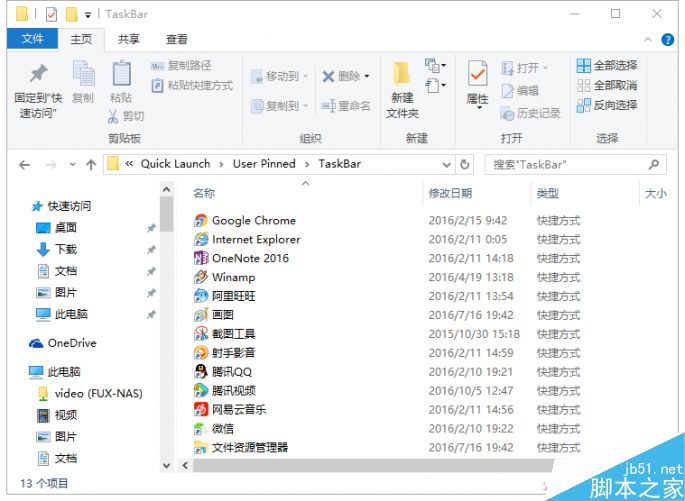Click Paste shortcut (粘贴快捷方式)
This screenshot has height=501, width=685.
click(x=192, y=85)
